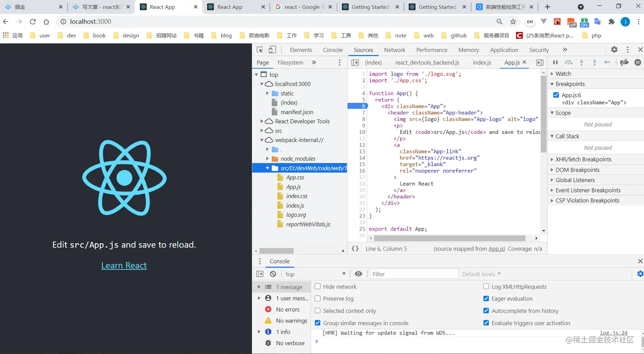Screen dimensions: 644x354
Task: Open console settings gear
Action: pos(640,274)
